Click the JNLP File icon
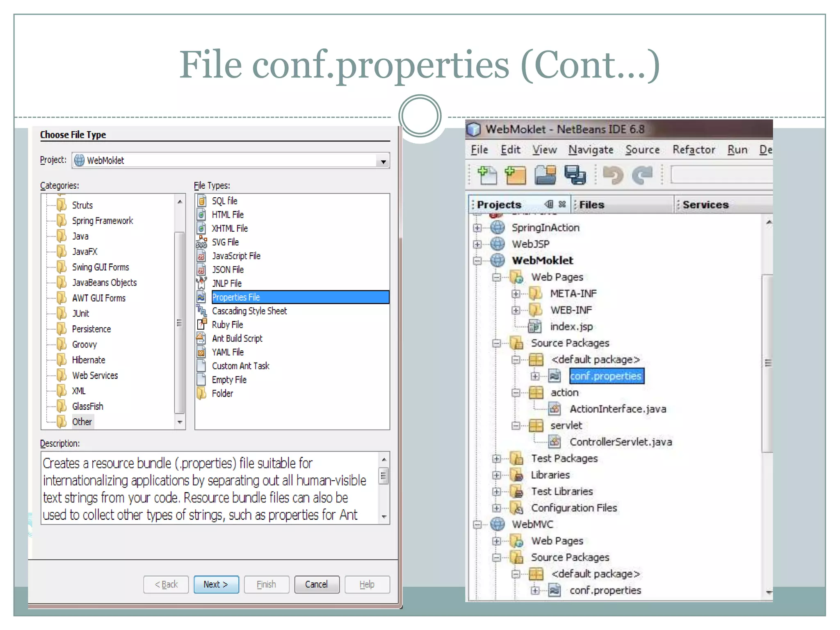The height and width of the screenshot is (630, 840). (x=201, y=283)
